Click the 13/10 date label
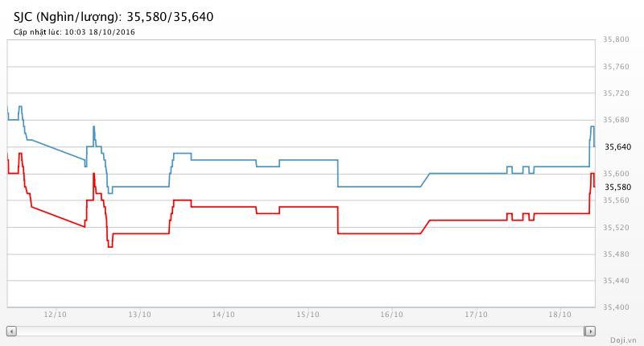Viewport: 644px width, 346px height. coord(138,315)
